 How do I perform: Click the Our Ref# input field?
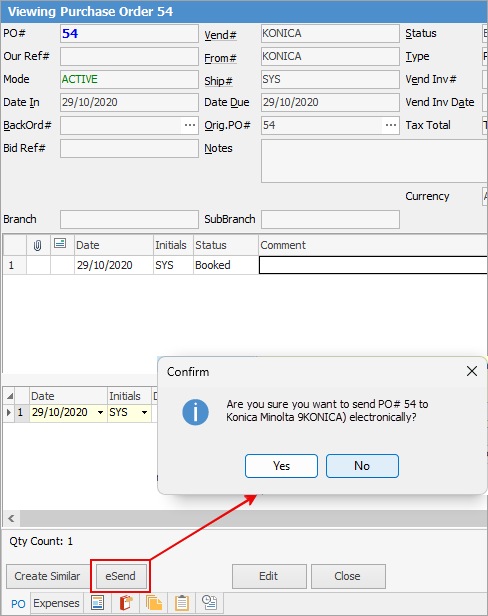point(129,56)
